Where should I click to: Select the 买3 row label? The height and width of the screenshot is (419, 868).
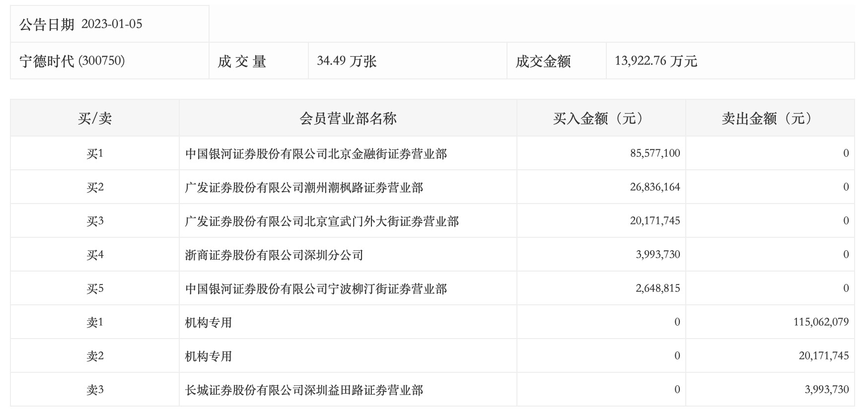point(95,221)
